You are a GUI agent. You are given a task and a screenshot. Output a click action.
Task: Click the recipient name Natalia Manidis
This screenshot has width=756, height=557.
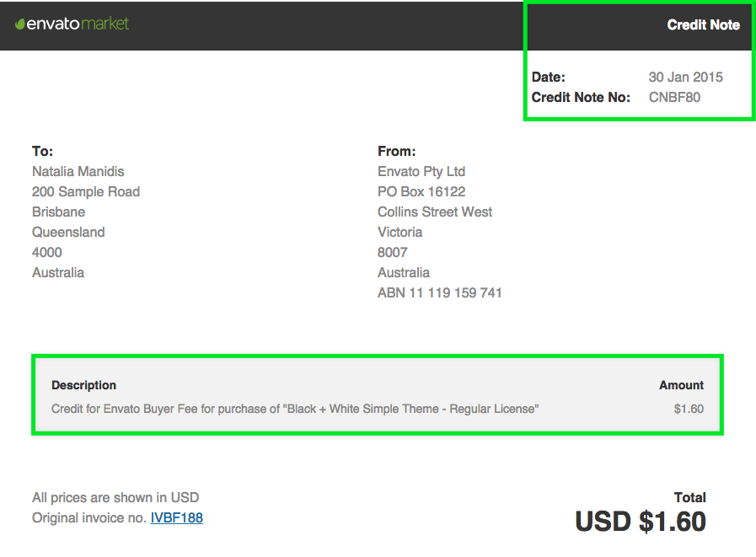tap(78, 172)
